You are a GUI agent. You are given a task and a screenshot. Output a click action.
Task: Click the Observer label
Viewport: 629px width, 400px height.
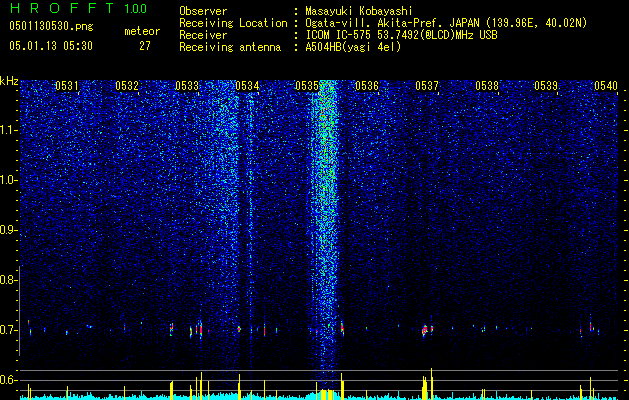pyautogui.click(x=203, y=11)
